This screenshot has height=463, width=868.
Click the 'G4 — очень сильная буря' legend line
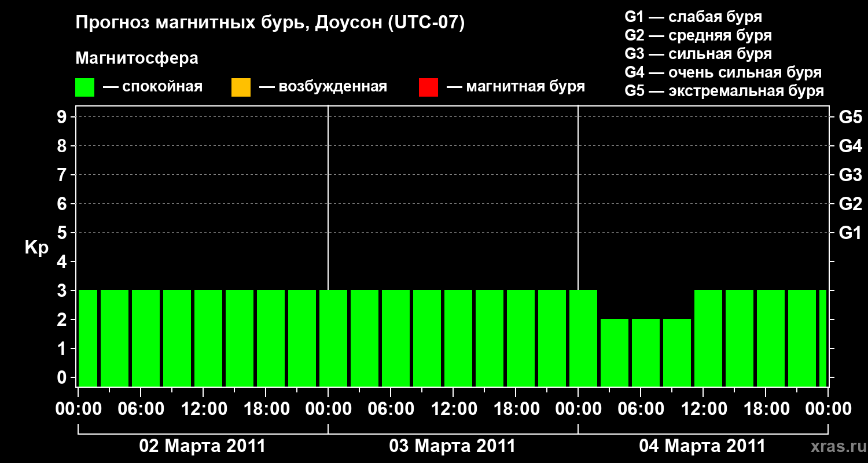coord(723,72)
